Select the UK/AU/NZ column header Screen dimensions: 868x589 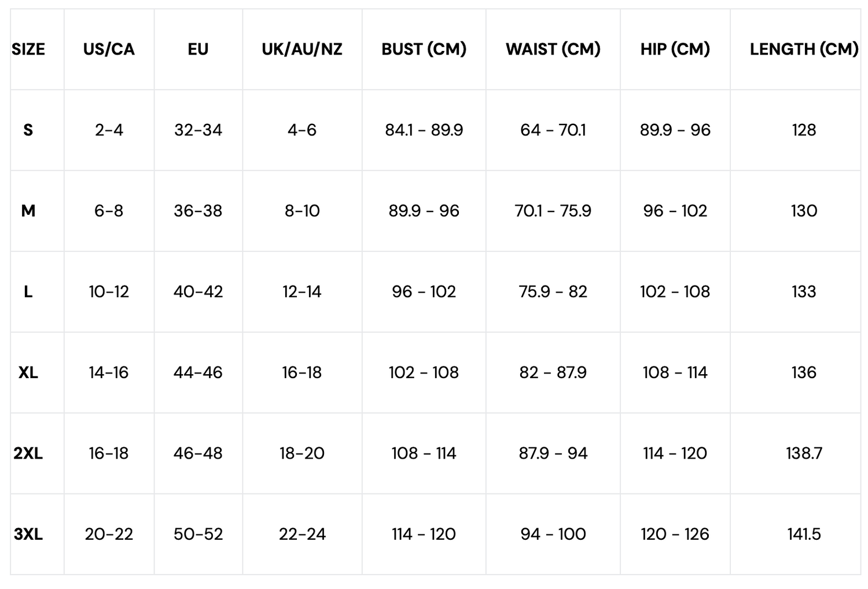(x=302, y=49)
